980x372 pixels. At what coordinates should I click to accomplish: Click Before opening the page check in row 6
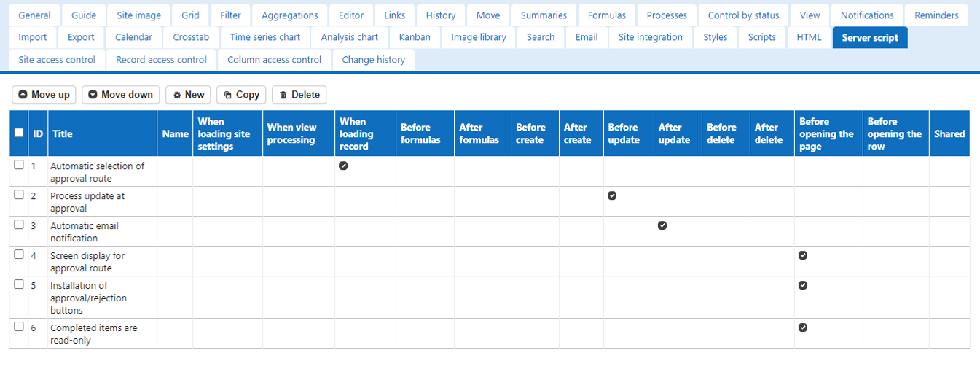point(803,328)
